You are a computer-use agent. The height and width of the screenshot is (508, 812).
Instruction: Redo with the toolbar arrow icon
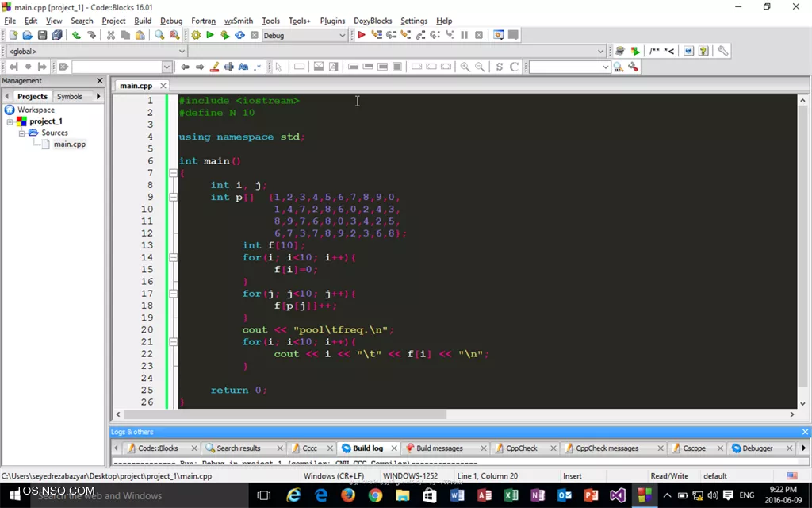pyautogui.click(x=91, y=35)
